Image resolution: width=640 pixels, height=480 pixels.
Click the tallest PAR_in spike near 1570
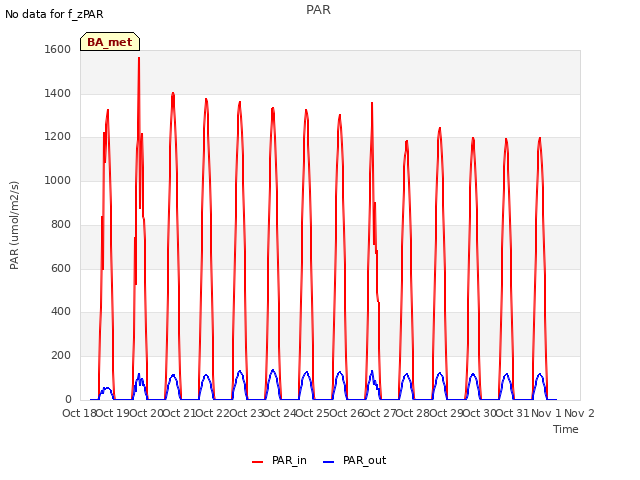click(x=139, y=58)
